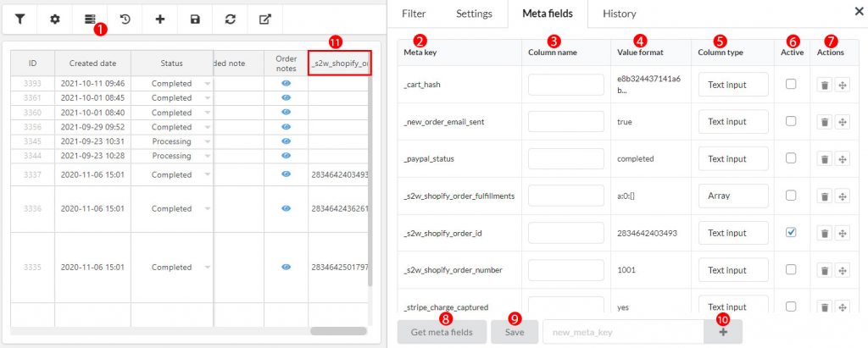
Task: Click move handle for _stripe_charge_captured row
Action: click(842, 307)
